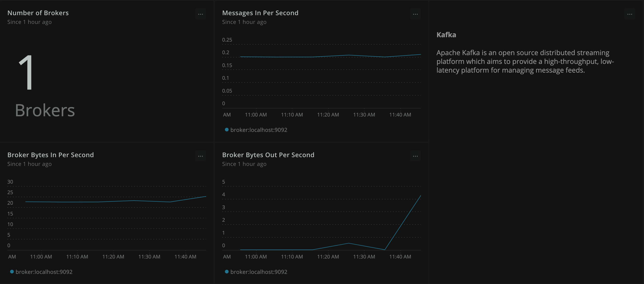Click 11:30 AM tick on Bytes In chart
644x284 pixels.
point(149,256)
